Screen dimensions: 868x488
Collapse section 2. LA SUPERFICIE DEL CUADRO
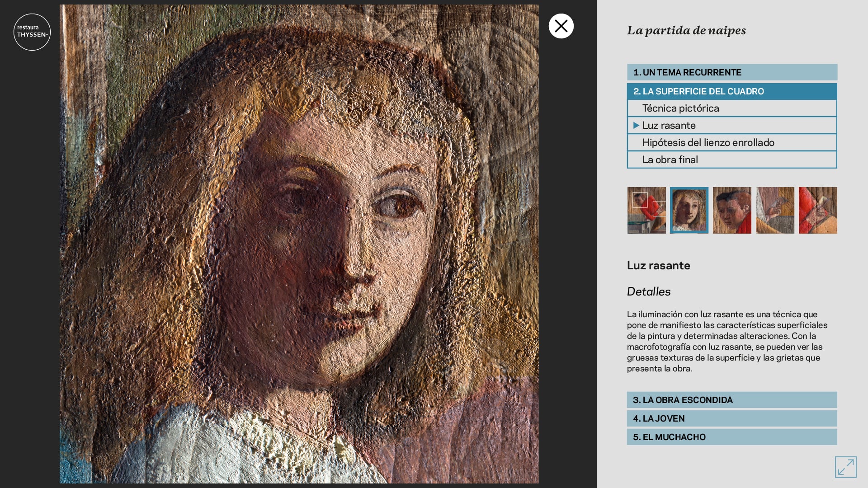tap(732, 91)
